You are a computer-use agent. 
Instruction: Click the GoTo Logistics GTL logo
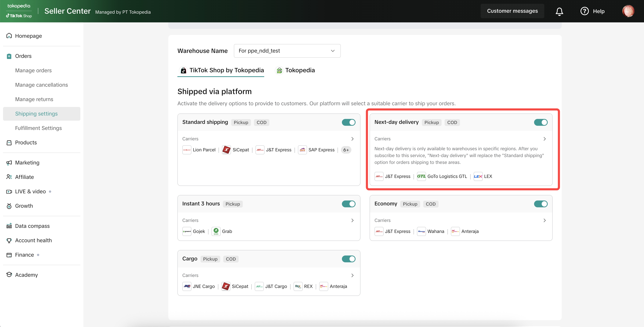click(421, 176)
